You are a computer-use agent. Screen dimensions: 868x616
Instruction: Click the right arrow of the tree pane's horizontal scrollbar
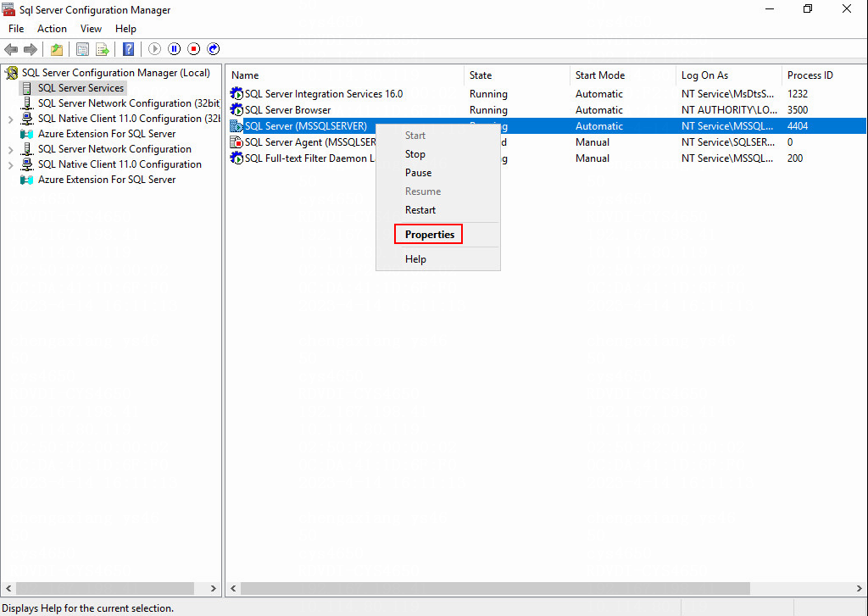pyautogui.click(x=213, y=588)
